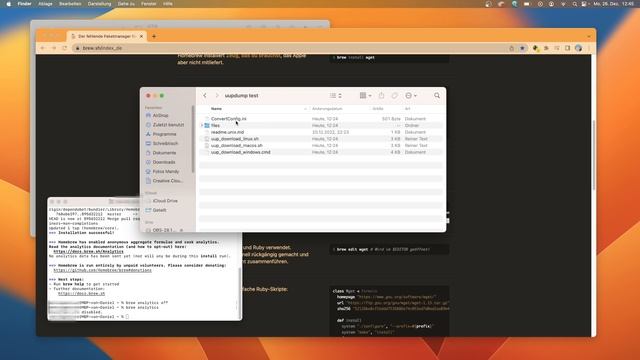
Task: Open the Fenster menu
Action: click(x=149, y=4)
